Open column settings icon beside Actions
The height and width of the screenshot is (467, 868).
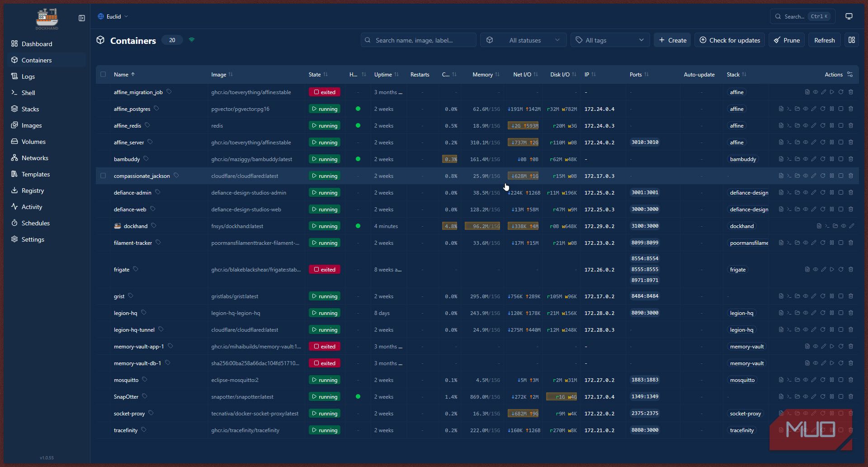(x=850, y=74)
